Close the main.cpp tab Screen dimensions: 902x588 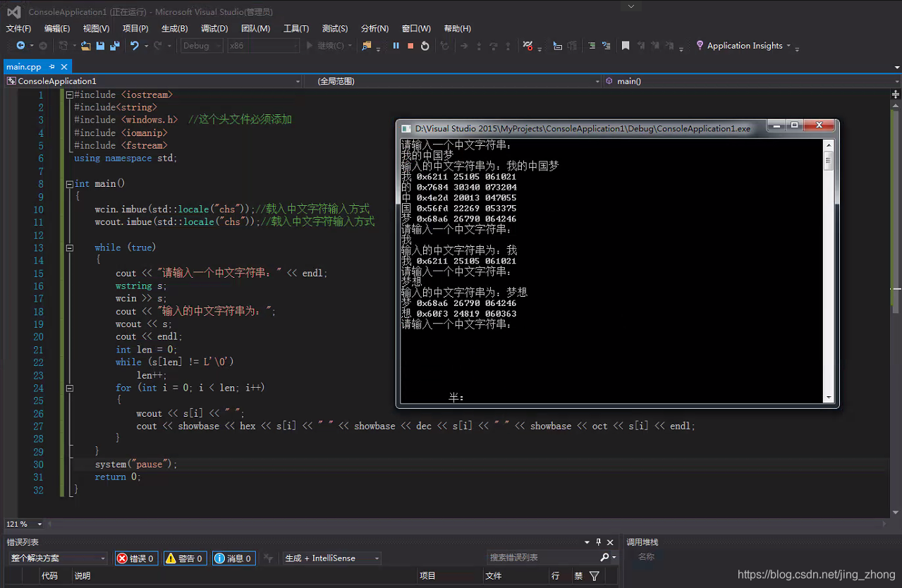pos(63,66)
